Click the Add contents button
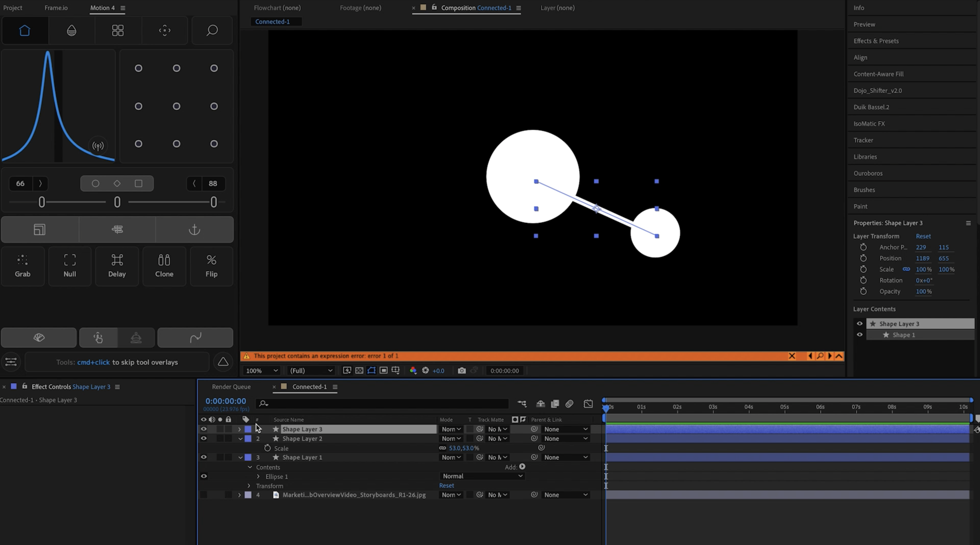The image size is (980, 545). coord(522,466)
